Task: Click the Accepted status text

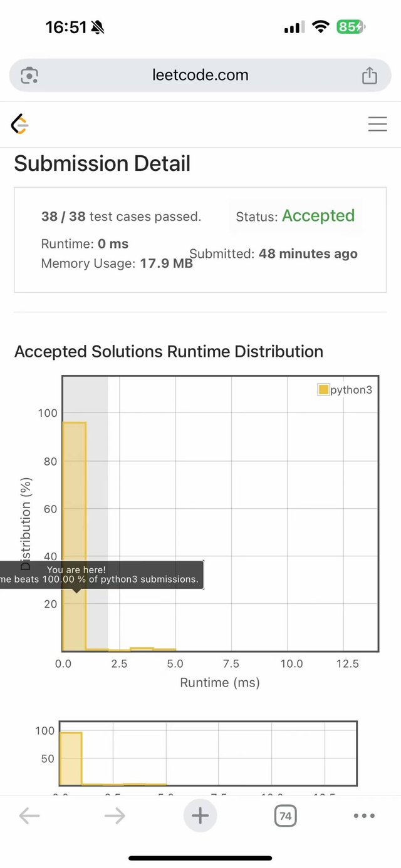Action: coord(318,216)
